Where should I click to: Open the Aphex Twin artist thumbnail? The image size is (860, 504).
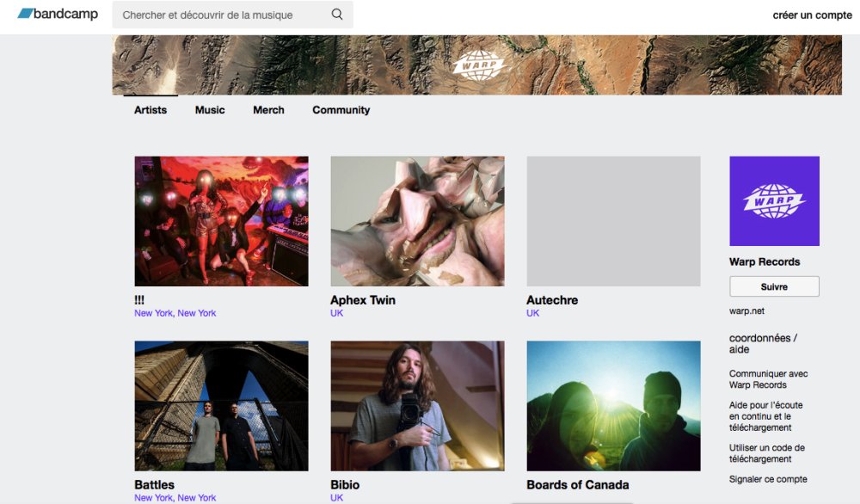coord(417,221)
